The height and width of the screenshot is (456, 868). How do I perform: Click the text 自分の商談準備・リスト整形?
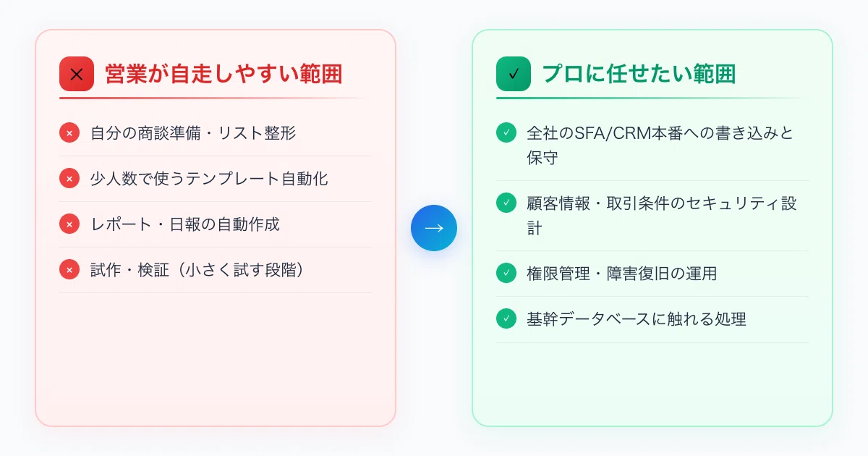tap(193, 133)
